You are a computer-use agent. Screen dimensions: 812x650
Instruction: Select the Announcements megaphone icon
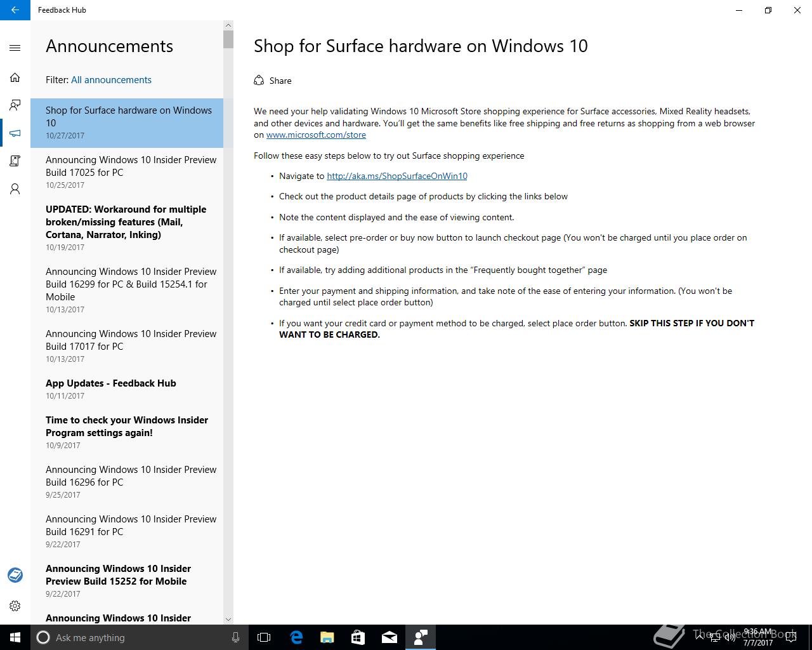(15, 133)
